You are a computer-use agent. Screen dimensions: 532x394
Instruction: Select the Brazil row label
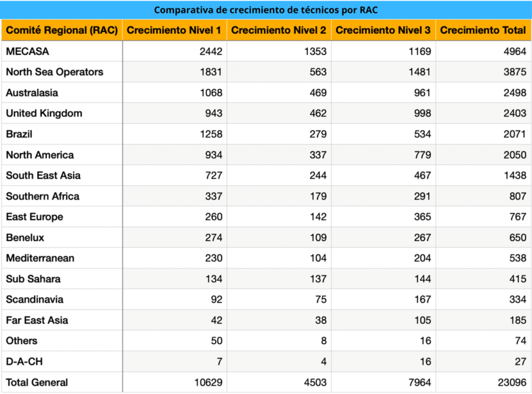coord(19,134)
